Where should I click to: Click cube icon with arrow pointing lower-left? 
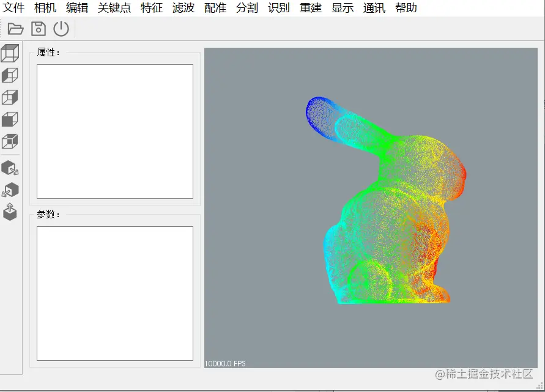10,190
